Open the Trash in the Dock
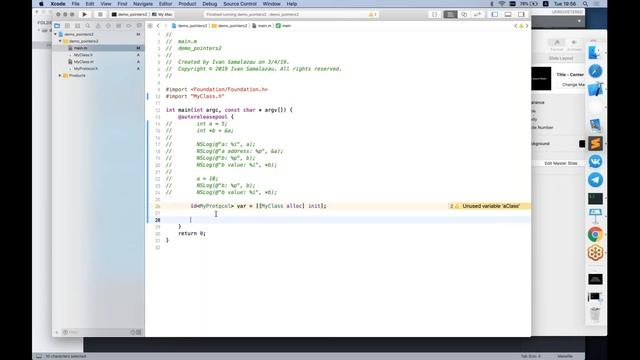This screenshot has width=640, height=360. tap(595, 314)
